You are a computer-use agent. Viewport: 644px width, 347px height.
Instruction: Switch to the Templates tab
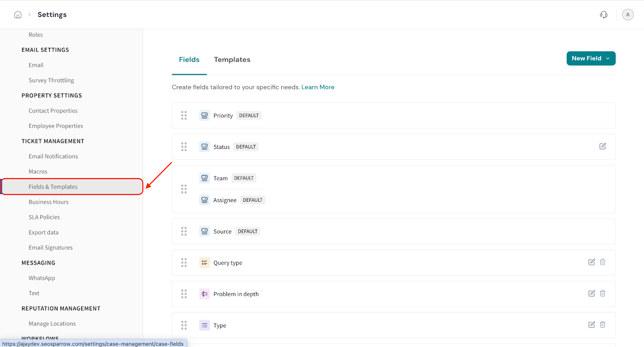[232, 60]
